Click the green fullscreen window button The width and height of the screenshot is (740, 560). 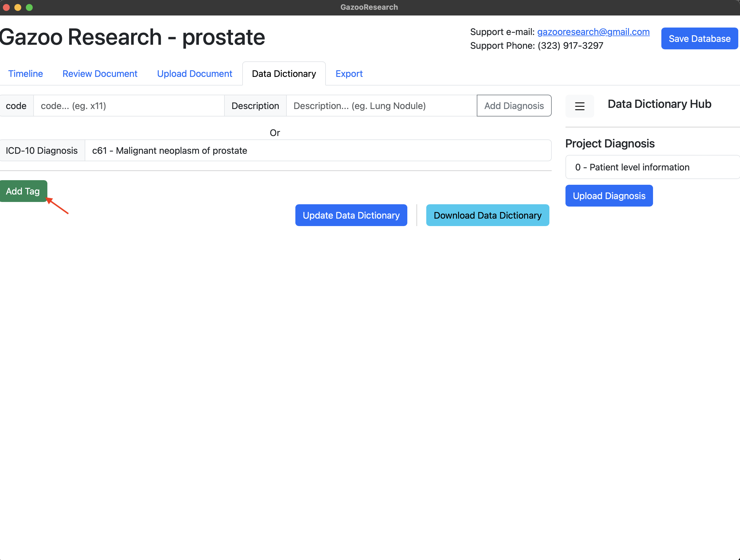(30, 7)
